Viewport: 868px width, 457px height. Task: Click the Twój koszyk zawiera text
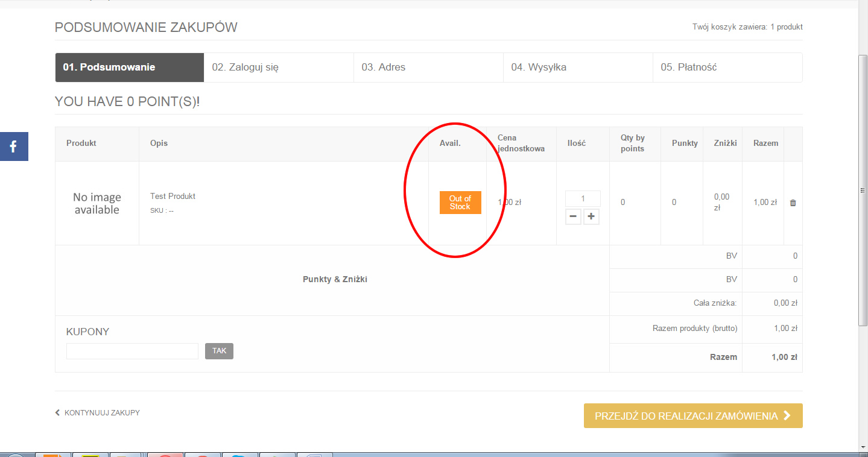[747, 27]
